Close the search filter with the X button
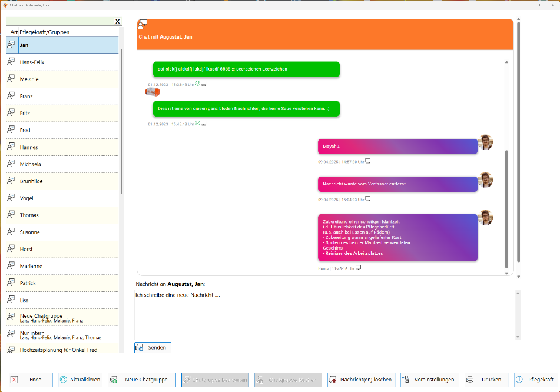The height and width of the screenshot is (392, 560). point(117,21)
